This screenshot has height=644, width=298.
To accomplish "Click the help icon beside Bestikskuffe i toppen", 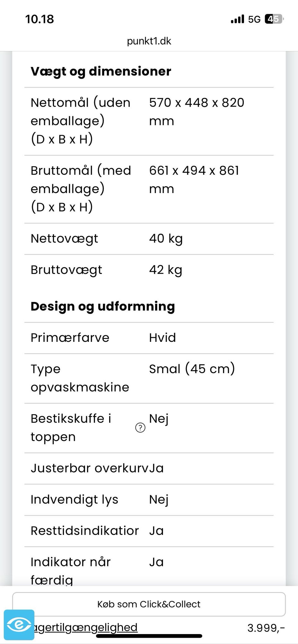I will (140, 428).
